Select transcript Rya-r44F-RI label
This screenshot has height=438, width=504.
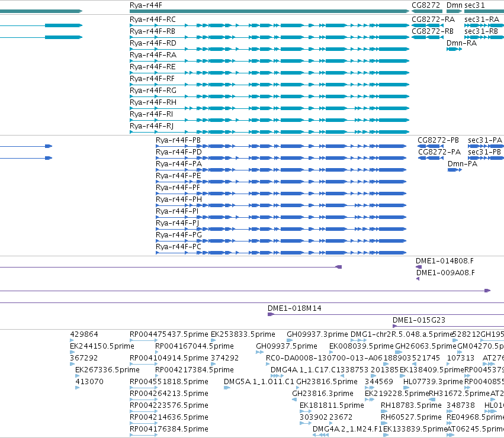tap(152, 114)
